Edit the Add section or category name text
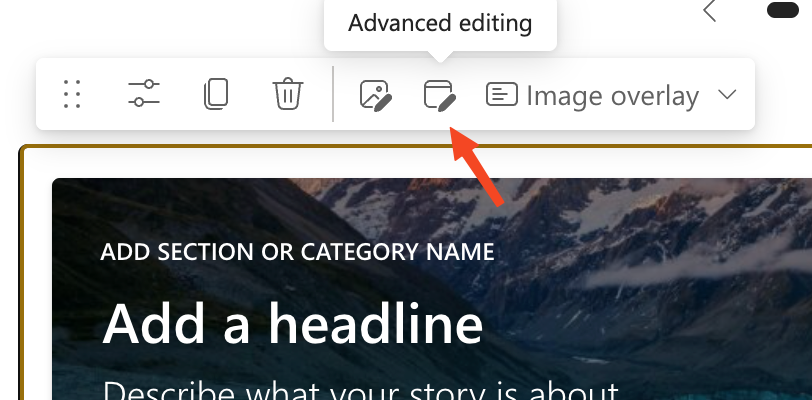Screen dimensions: 812x400 (x=297, y=251)
